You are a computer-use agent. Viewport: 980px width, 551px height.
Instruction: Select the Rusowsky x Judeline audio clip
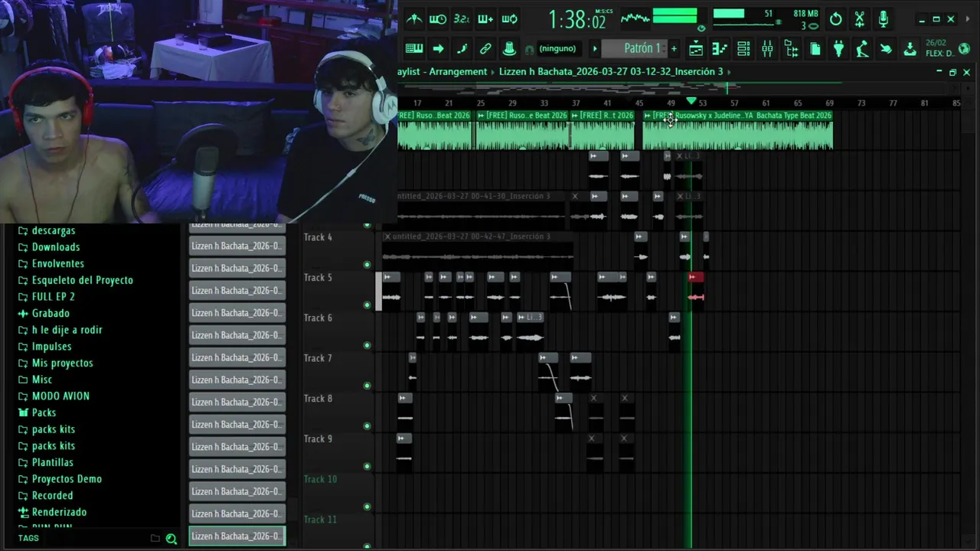[737, 130]
